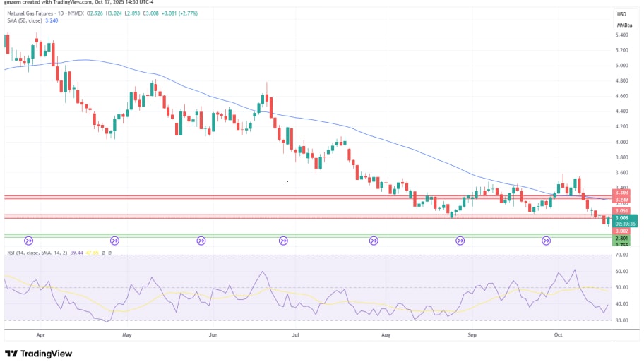Open the USD currency selector
This screenshot has height=362, width=644.
tap(621, 14)
